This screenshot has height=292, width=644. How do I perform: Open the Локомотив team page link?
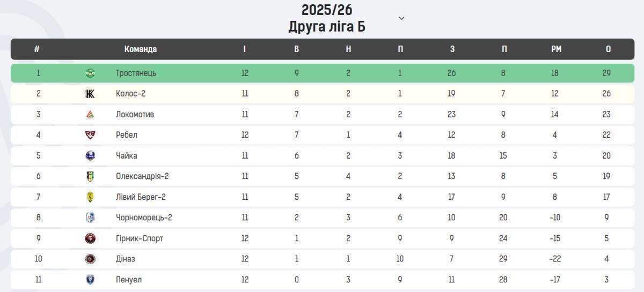coord(135,114)
